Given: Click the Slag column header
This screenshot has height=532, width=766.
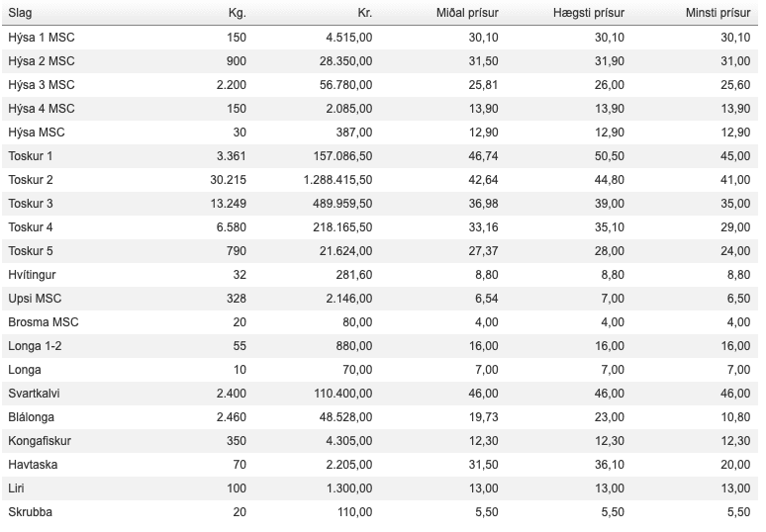Looking at the screenshot, I should 20,13.
